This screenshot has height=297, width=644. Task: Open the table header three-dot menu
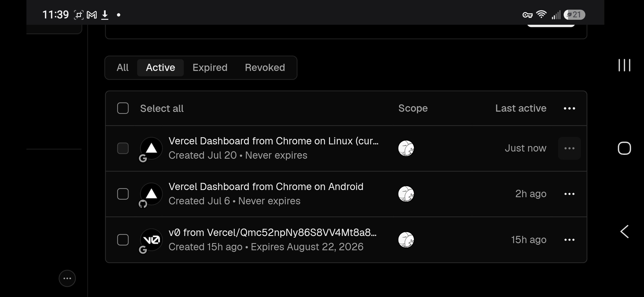(569, 108)
